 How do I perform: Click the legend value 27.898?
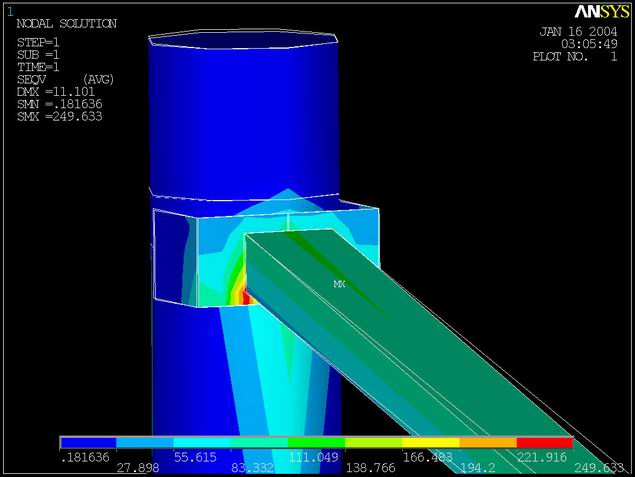[138, 468]
